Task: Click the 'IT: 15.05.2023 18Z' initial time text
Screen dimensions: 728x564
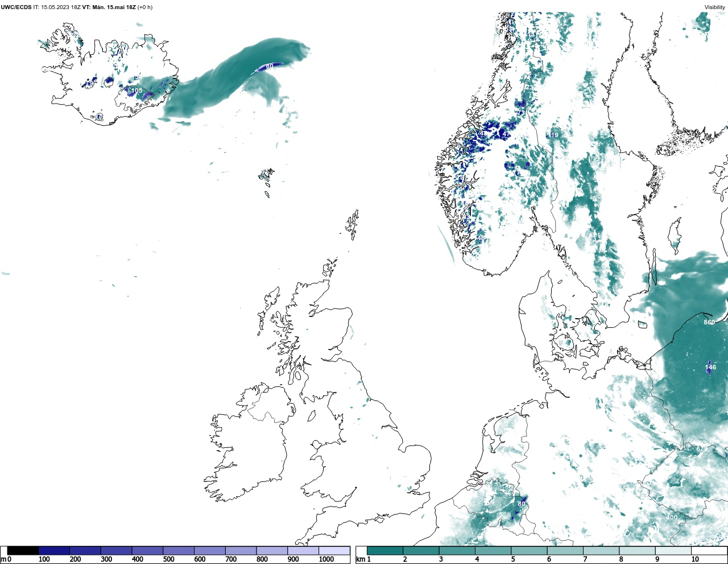Action: (x=57, y=7)
